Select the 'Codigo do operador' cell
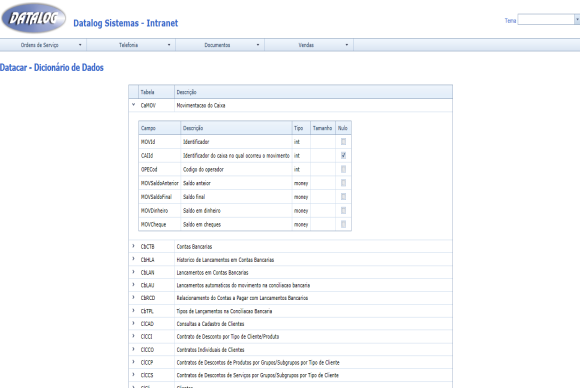 click(x=236, y=169)
